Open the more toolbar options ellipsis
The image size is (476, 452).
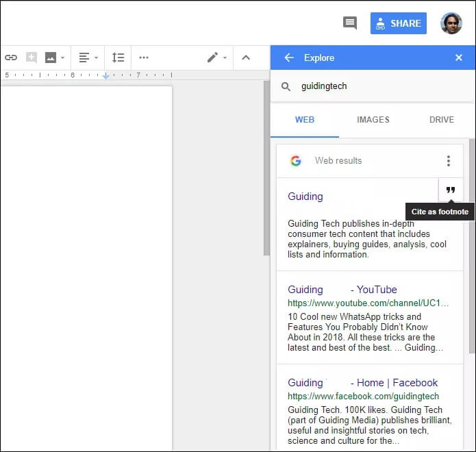click(144, 58)
